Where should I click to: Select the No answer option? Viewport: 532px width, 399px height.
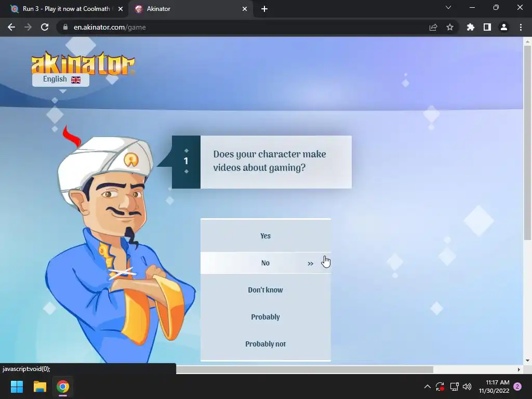point(265,263)
